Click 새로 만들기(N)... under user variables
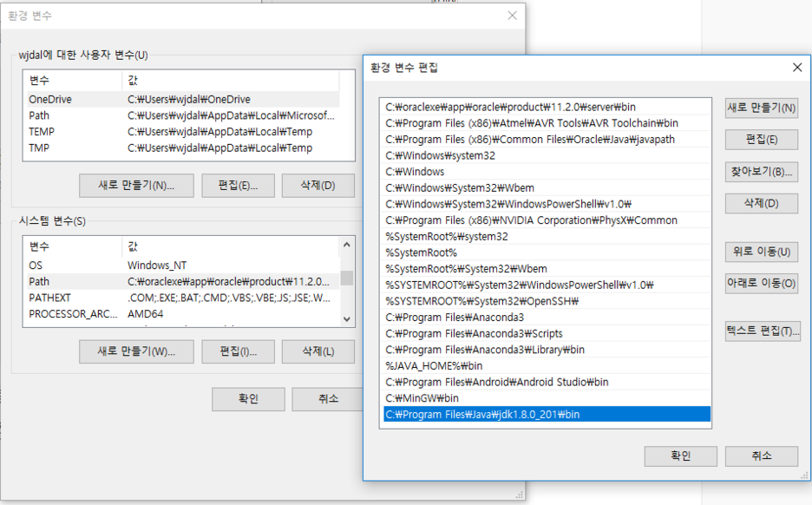812x505 pixels. (x=137, y=186)
